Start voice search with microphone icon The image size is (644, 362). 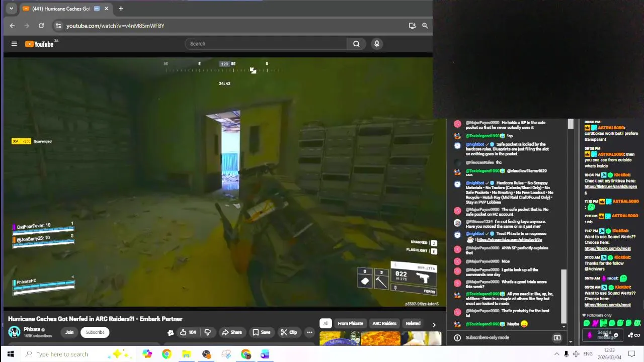[377, 44]
